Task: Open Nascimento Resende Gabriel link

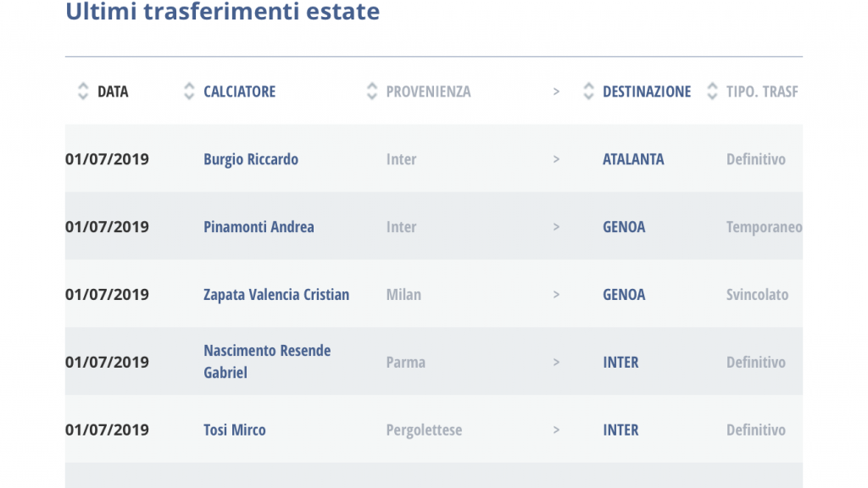Action: click(267, 361)
